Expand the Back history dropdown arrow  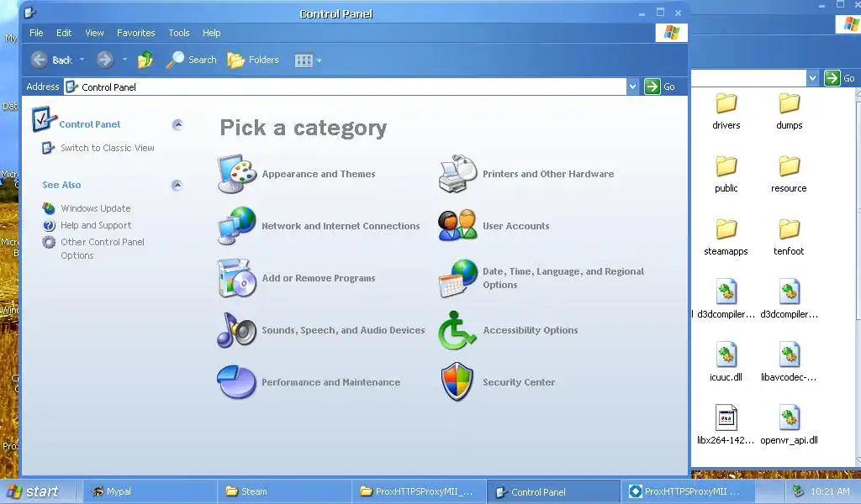(x=82, y=60)
